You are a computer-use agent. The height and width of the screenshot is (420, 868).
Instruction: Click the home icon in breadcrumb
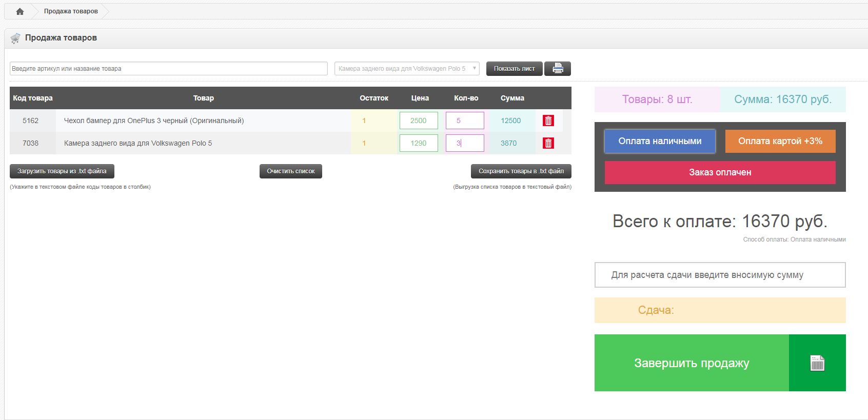(20, 11)
